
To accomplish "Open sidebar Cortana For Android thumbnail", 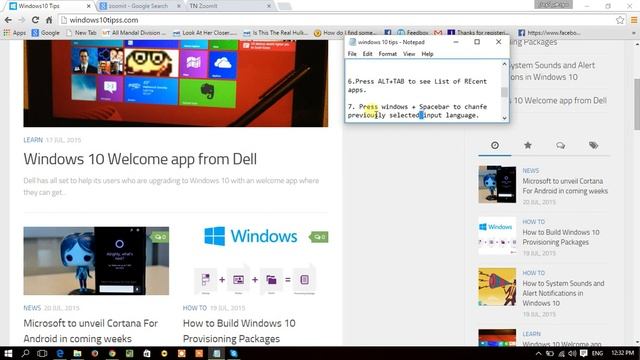I will click(x=497, y=184).
